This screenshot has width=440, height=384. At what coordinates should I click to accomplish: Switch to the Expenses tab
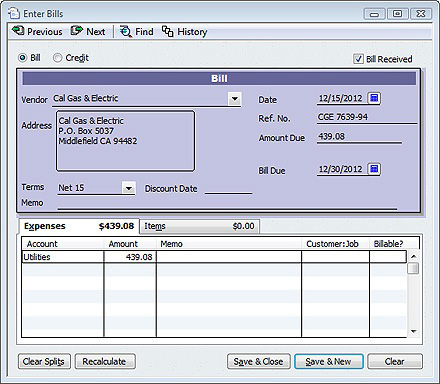click(79, 226)
